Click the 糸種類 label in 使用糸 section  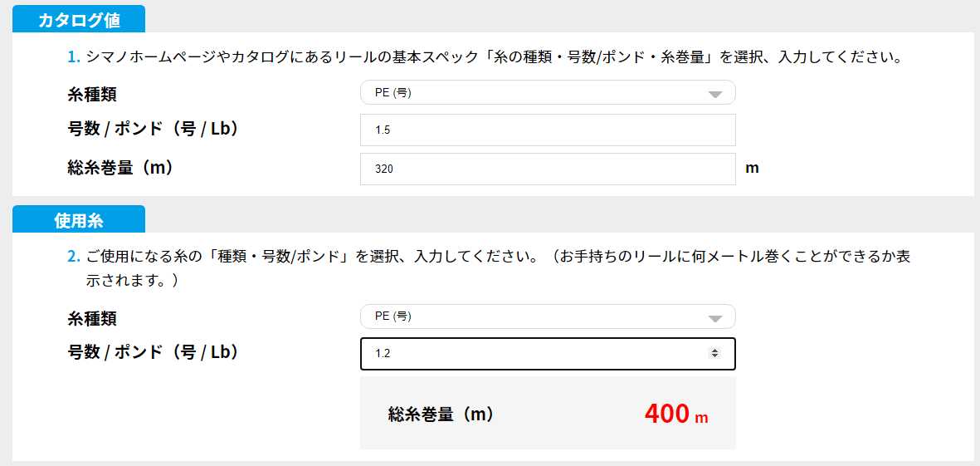coord(92,317)
